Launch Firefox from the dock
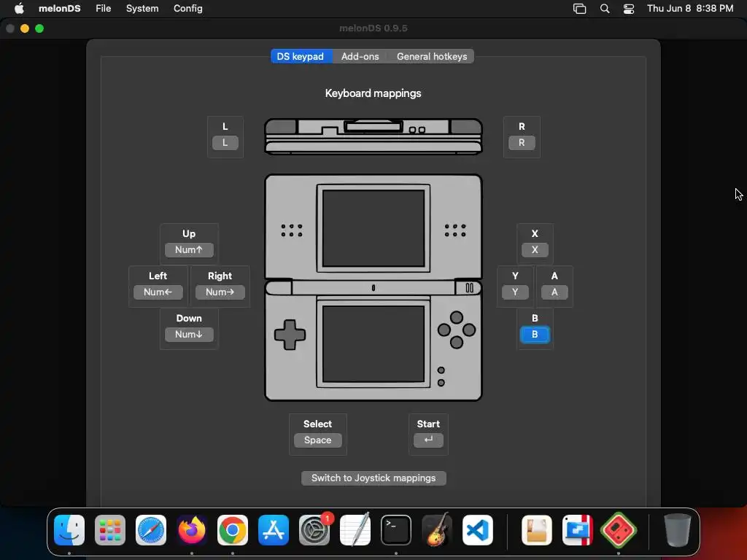The image size is (747, 560). coord(192,530)
